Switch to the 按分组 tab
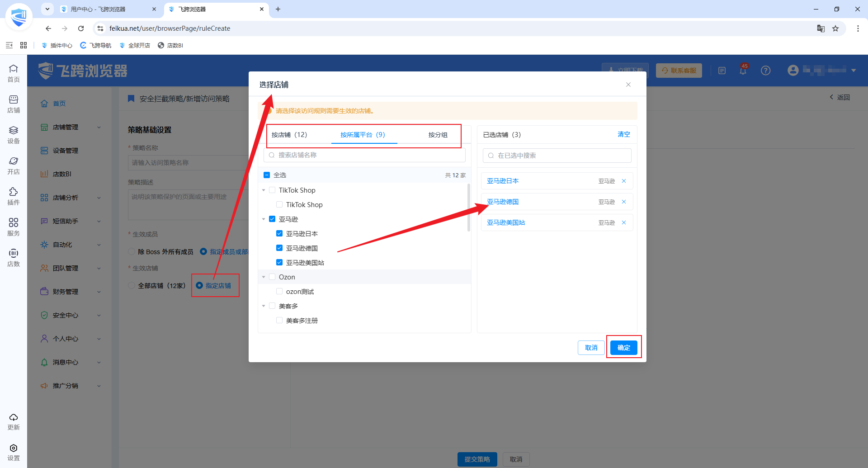Screen dimensions: 868x468 pyautogui.click(x=438, y=135)
